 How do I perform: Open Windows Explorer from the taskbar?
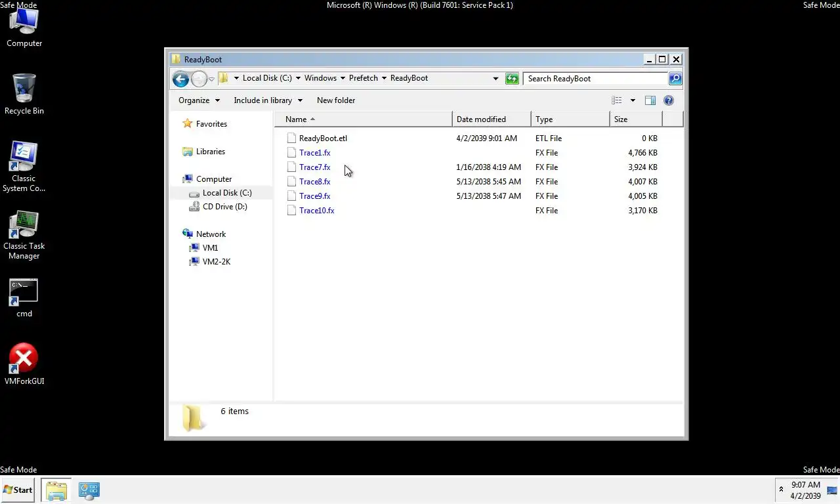point(56,490)
